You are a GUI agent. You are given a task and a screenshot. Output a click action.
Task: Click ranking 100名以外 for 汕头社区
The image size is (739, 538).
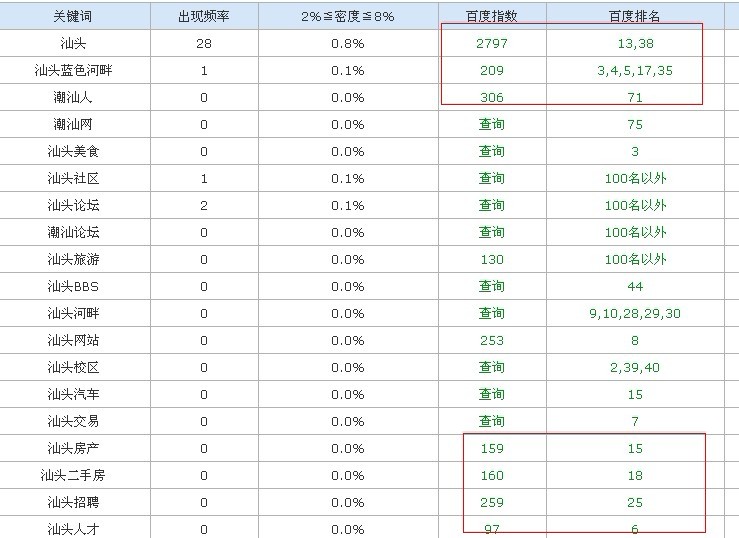click(x=635, y=178)
